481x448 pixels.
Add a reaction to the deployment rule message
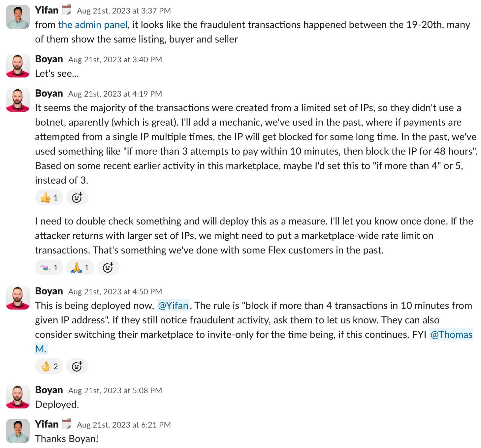(77, 366)
